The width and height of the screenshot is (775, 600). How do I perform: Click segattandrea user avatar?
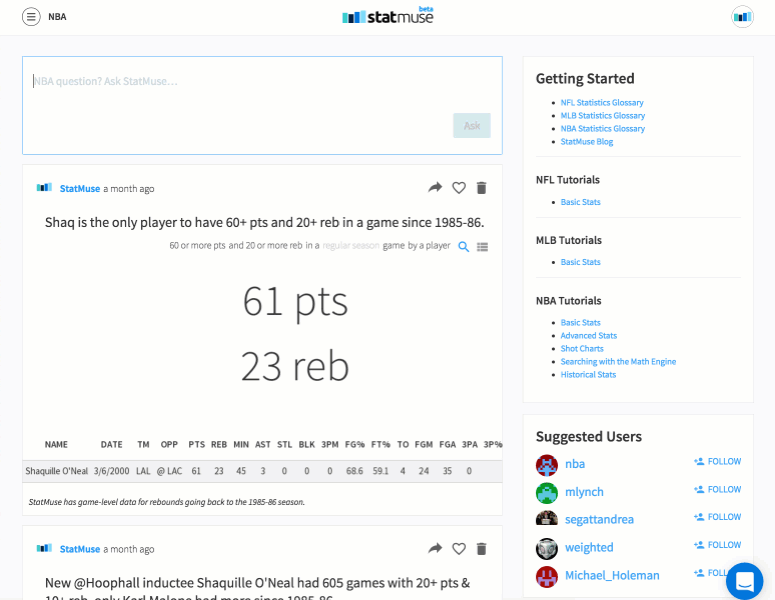coord(547,518)
